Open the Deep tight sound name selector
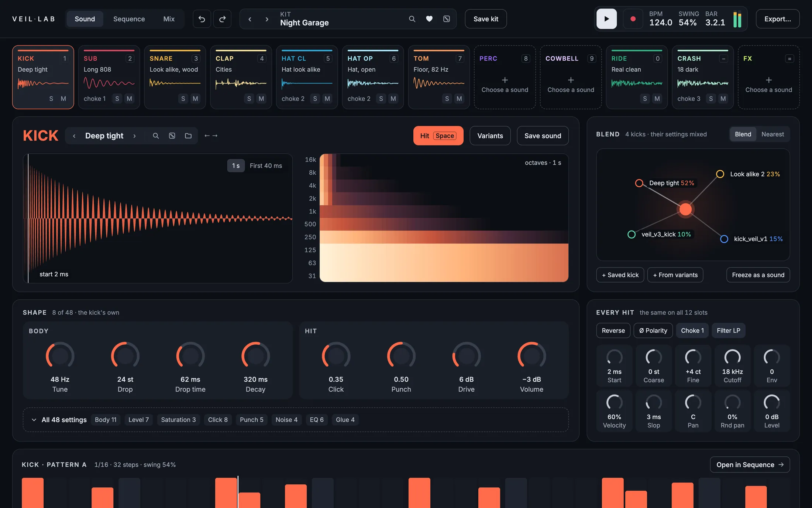 point(104,136)
